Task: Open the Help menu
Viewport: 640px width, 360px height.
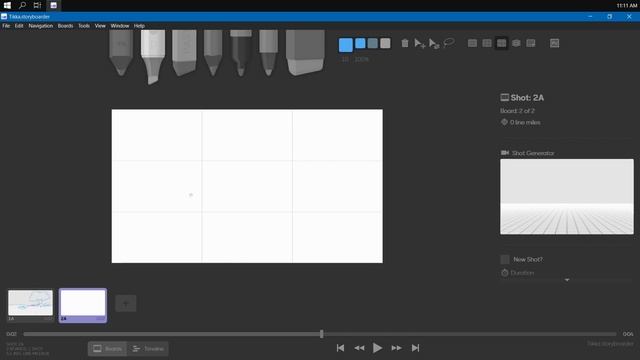Action: [x=139, y=26]
